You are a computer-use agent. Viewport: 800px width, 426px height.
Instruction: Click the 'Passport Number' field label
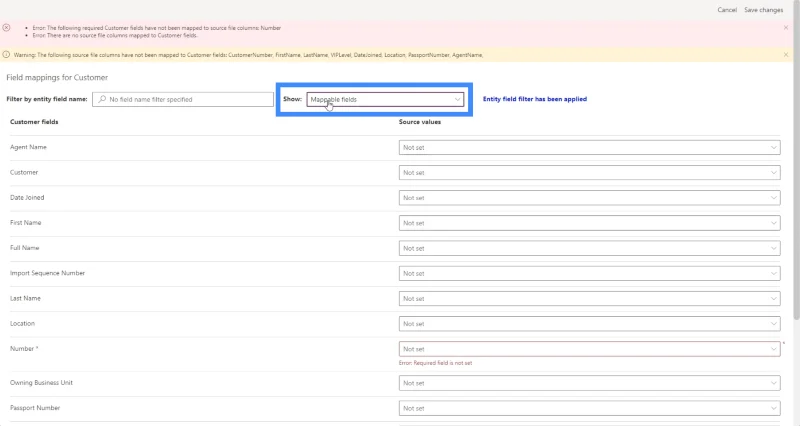pos(35,408)
